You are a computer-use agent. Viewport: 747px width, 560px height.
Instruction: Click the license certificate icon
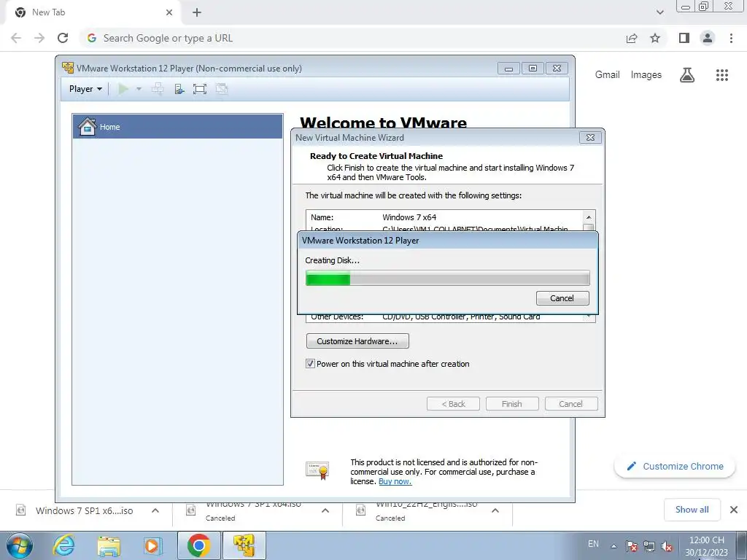317,470
